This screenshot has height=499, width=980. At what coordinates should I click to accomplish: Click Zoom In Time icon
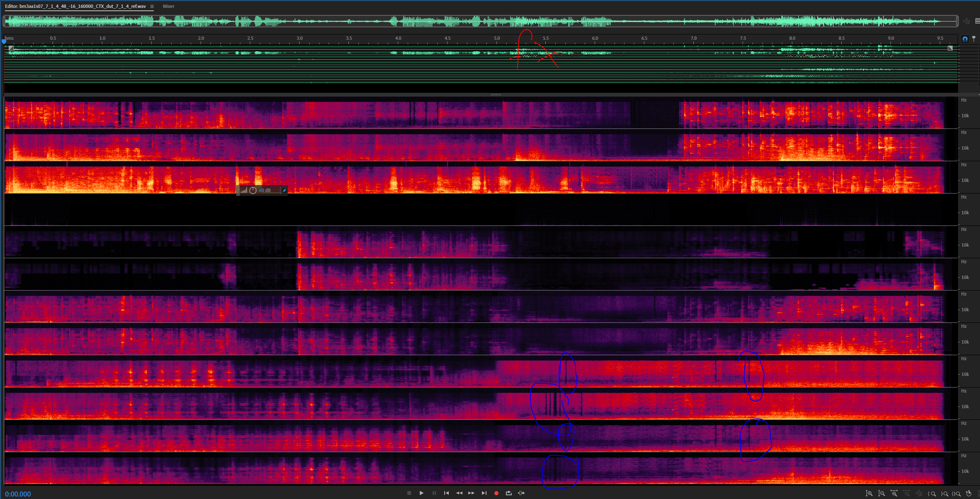894,493
